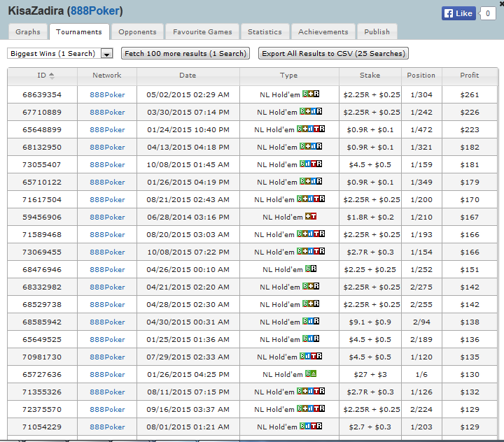Switch to the Achievements tab
The image size is (504, 442).
[x=323, y=31]
